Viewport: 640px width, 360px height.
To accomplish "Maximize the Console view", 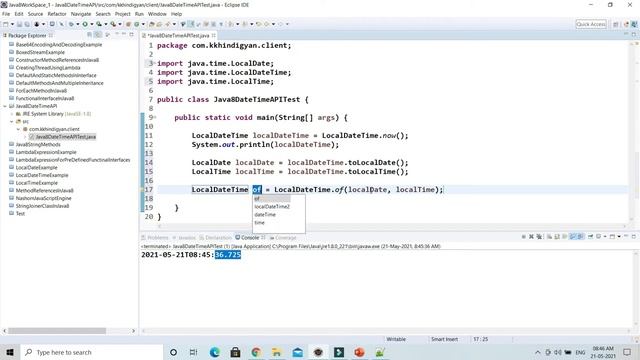I will tap(634, 236).
